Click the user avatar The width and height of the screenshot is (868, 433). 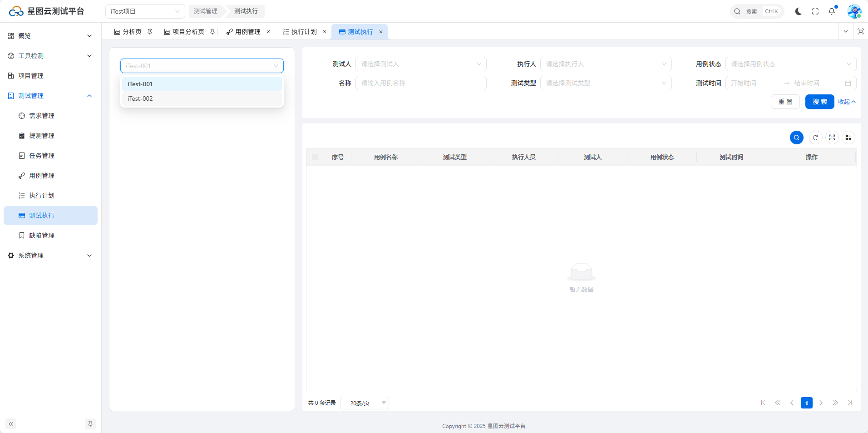coord(854,11)
